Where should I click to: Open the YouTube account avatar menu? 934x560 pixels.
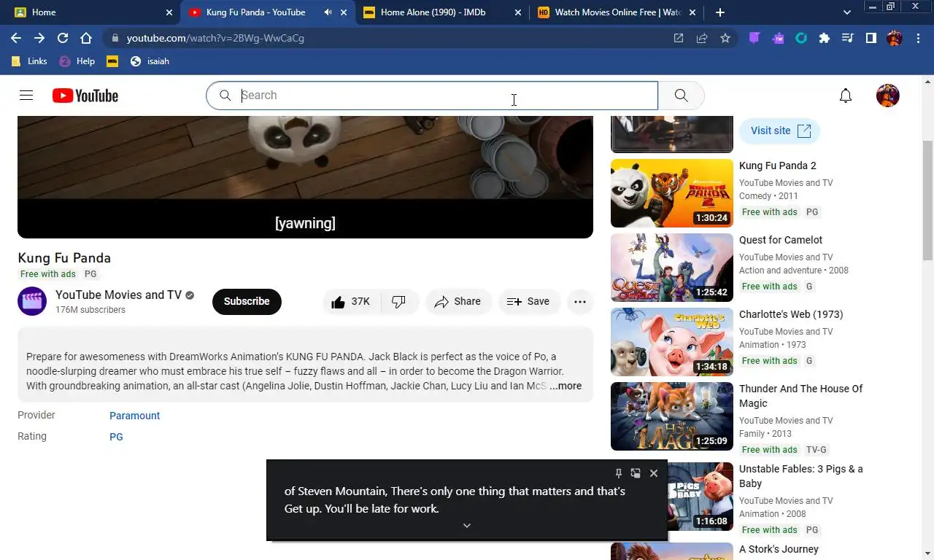click(887, 96)
